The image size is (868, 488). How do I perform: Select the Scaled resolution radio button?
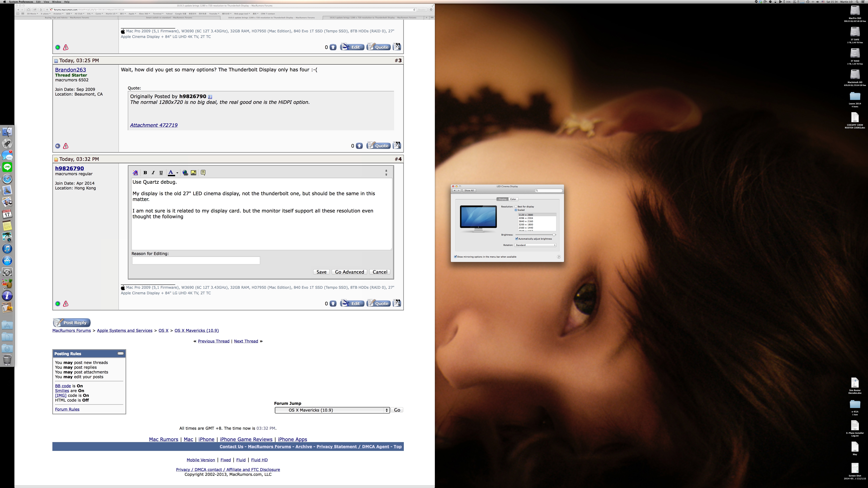(516, 210)
